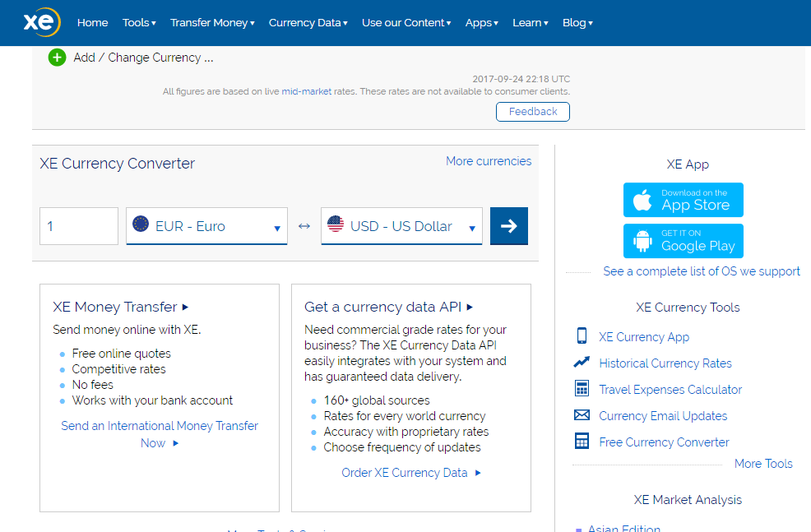
Task: Open the Currency Data menu
Action: 308,23
